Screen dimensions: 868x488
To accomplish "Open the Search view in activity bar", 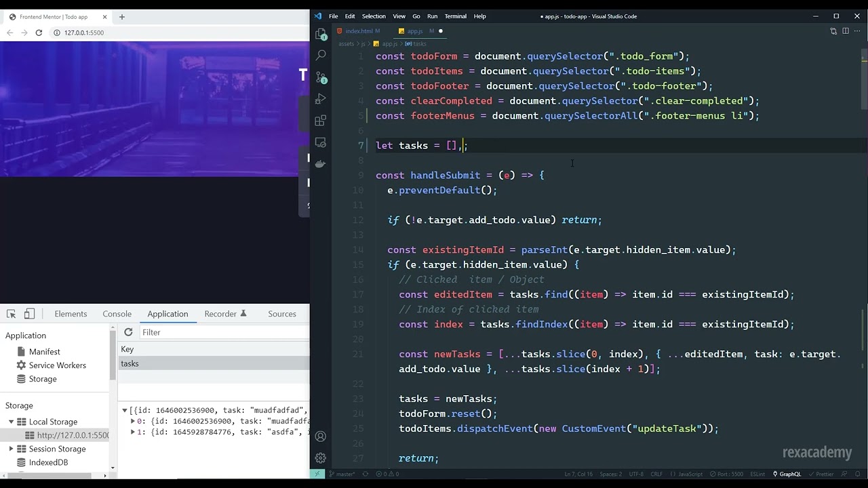I will click(321, 55).
